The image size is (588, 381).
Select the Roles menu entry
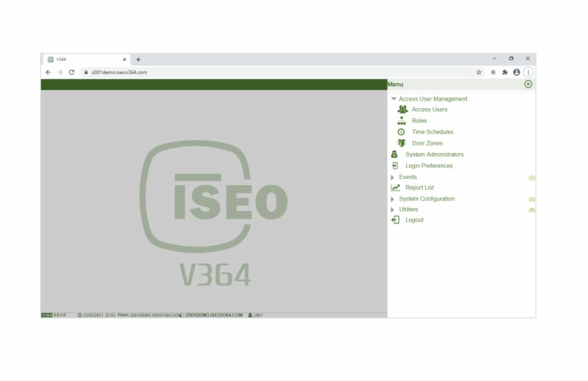(419, 120)
